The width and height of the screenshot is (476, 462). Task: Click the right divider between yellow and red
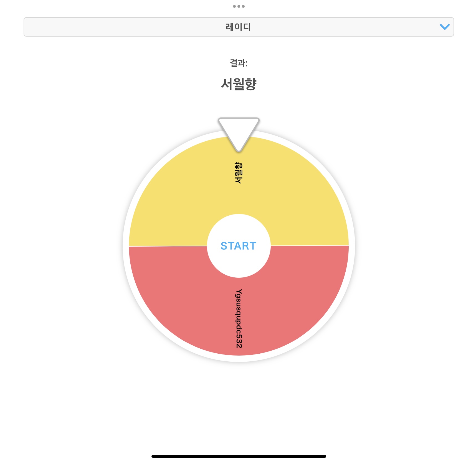309,246
